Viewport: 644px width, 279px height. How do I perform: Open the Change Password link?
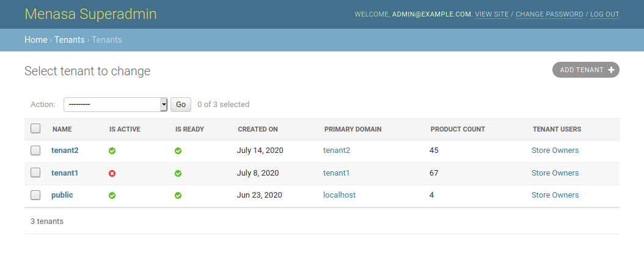[549, 15]
